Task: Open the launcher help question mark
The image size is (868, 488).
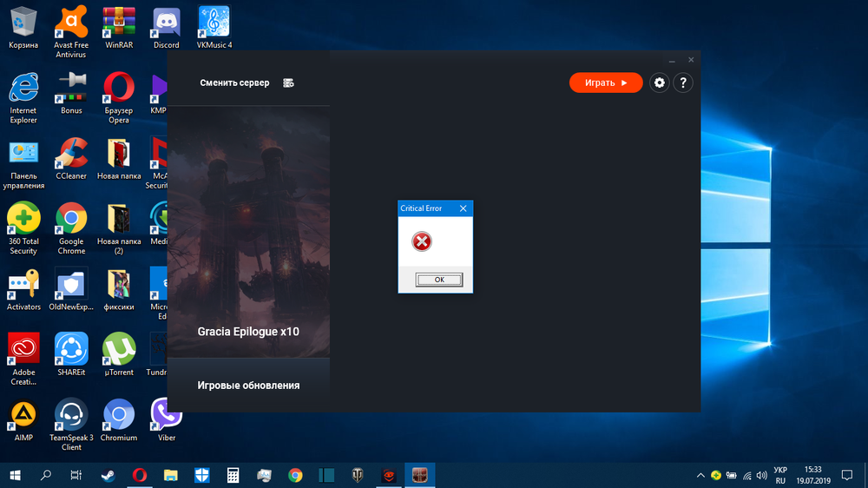Action: (683, 82)
